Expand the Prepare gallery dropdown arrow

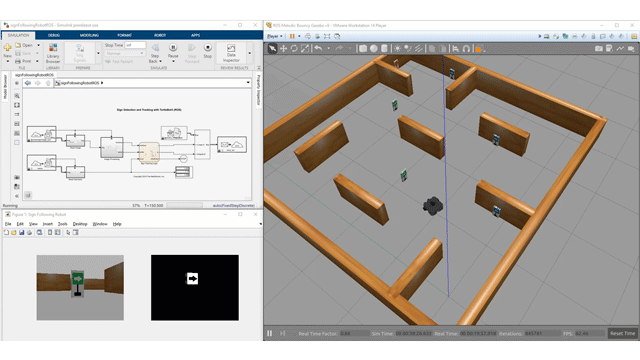click(98, 53)
